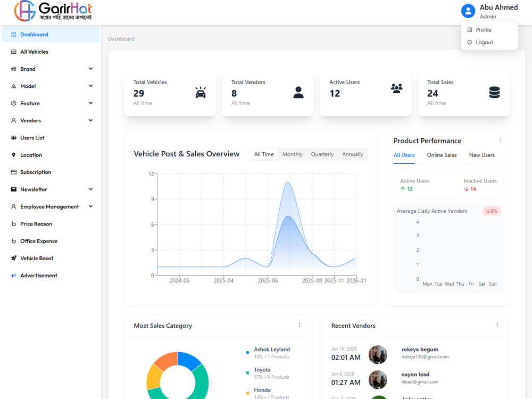
Task: Click the Model triangle icon
Action: pyautogui.click(x=14, y=86)
